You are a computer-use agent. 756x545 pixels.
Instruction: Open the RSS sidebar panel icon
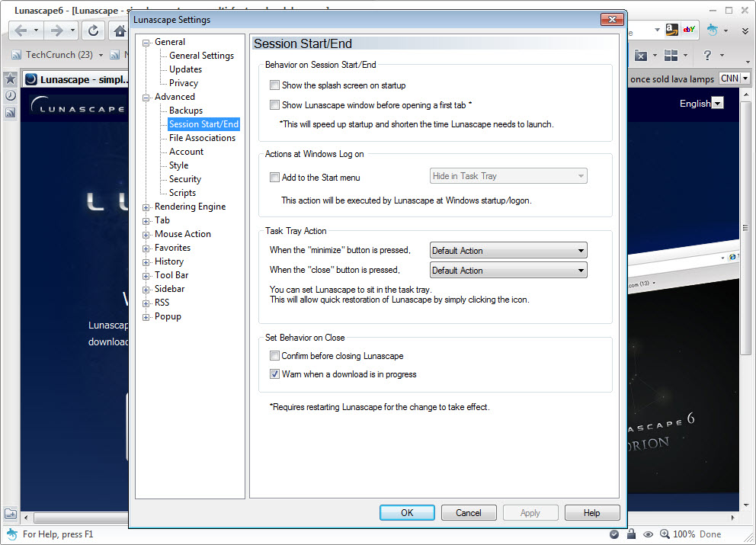(x=10, y=112)
